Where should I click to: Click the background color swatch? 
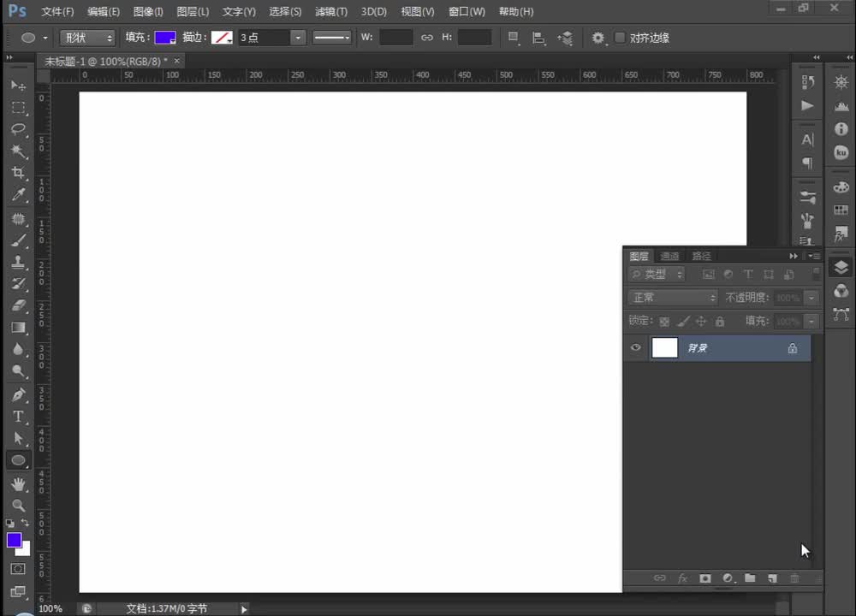click(25, 550)
